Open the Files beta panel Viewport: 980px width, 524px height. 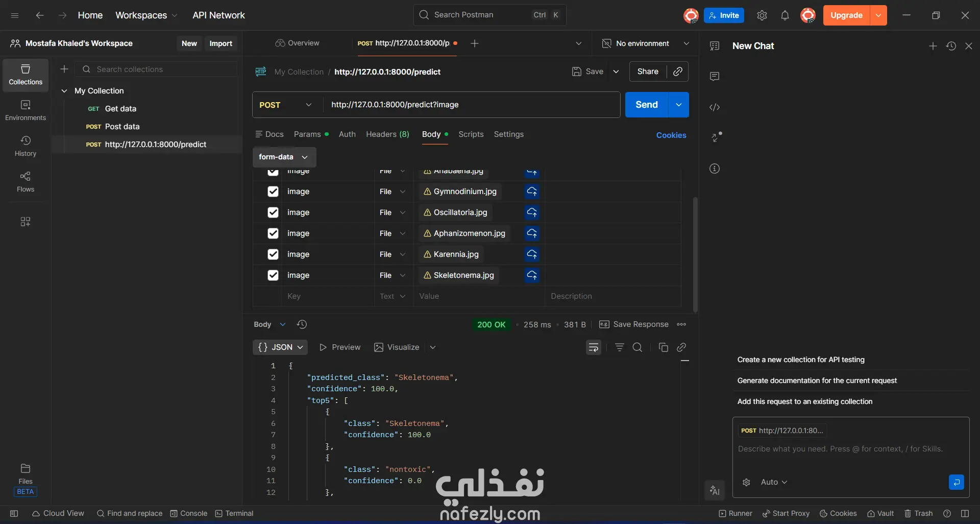(x=26, y=480)
